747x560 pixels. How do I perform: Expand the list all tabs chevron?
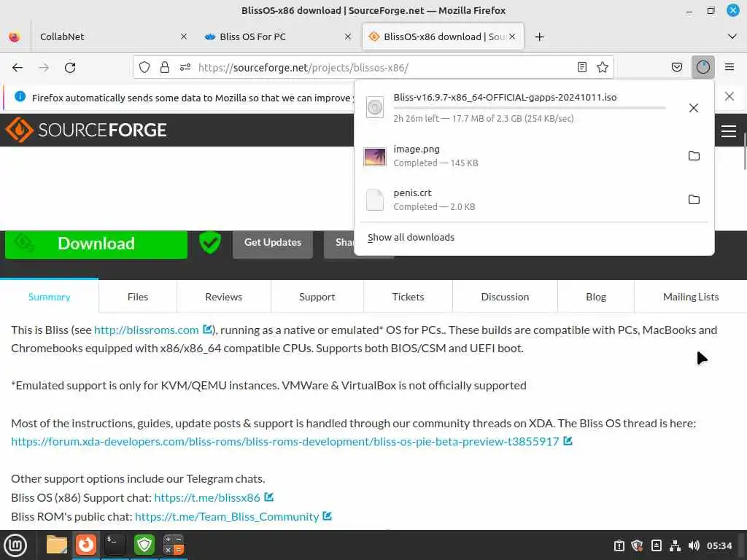(x=732, y=36)
